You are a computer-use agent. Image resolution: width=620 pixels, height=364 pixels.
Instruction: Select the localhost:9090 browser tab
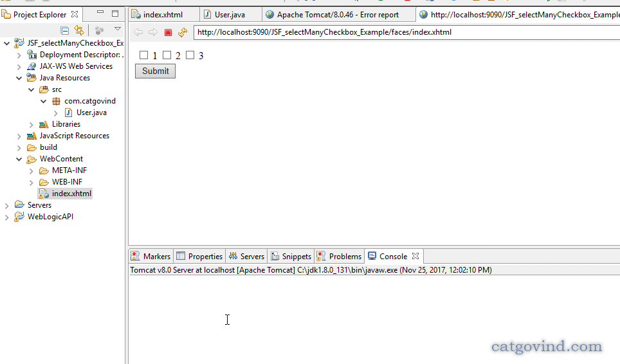pyautogui.click(x=519, y=15)
